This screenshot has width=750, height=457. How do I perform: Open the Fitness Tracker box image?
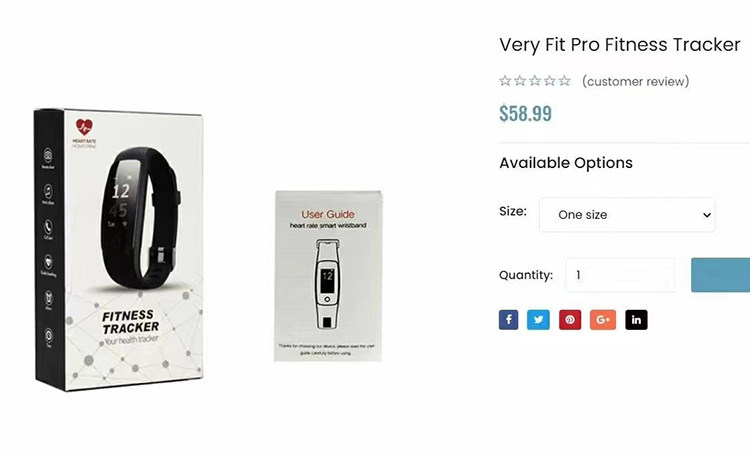(x=119, y=250)
